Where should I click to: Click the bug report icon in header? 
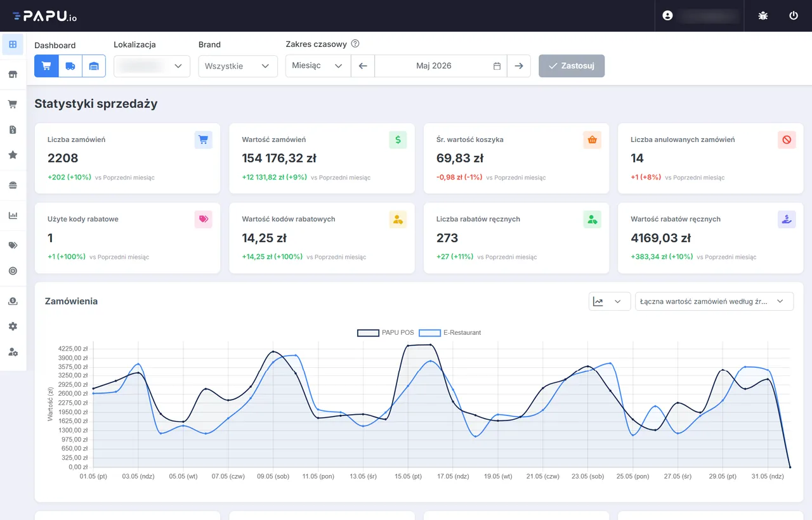click(x=763, y=15)
